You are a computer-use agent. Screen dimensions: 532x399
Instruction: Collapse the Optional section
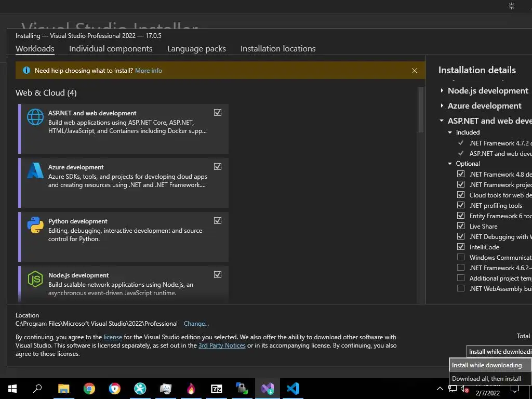450,164
